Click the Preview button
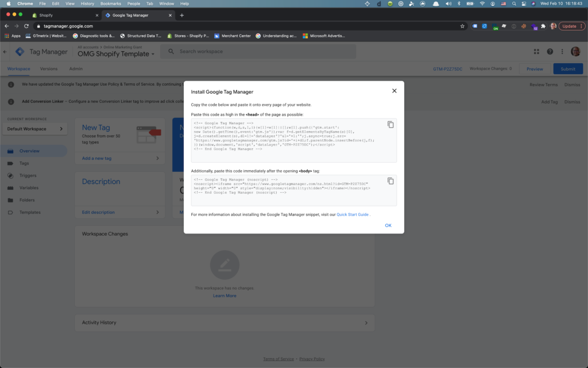The height and width of the screenshot is (368, 588). click(535, 69)
